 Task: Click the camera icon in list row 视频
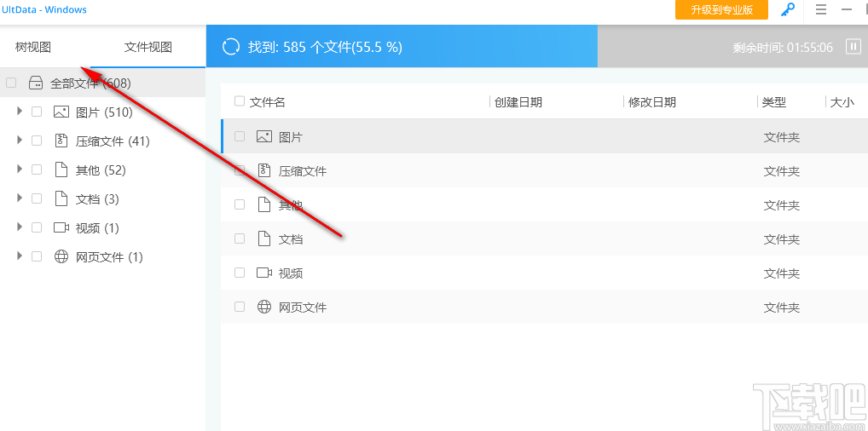tap(264, 273)
